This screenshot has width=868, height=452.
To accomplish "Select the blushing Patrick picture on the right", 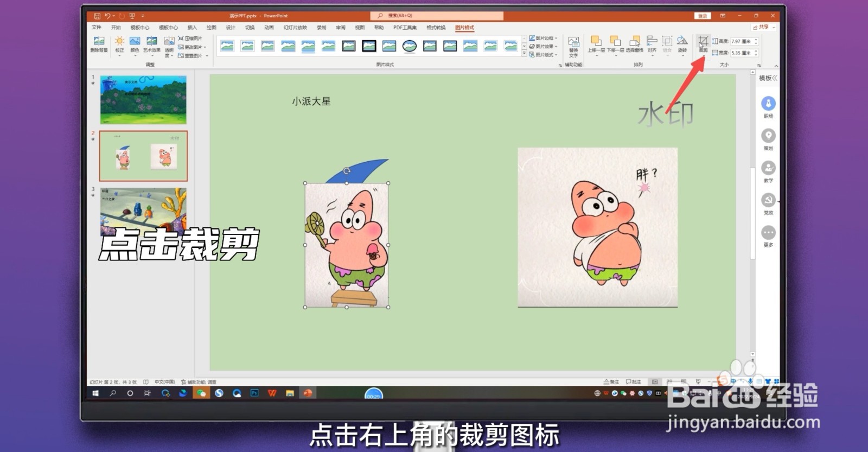I will 597,227.
